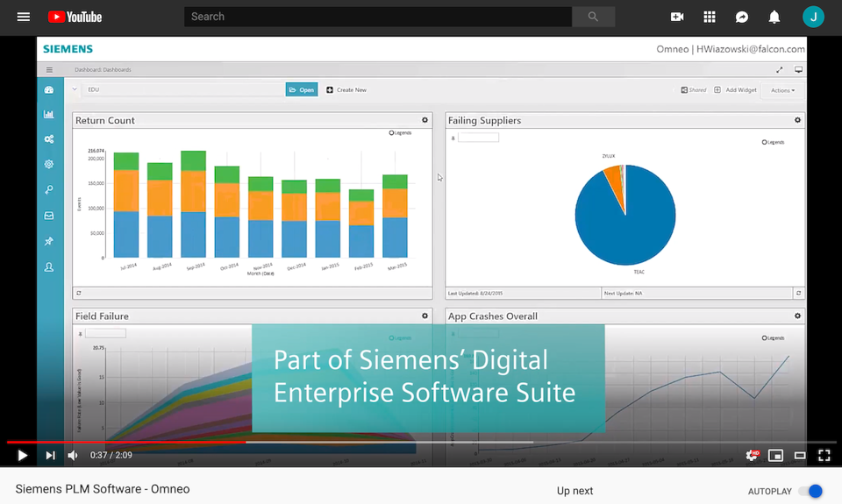Toggle the Shared dashboard option

(693, 90)
